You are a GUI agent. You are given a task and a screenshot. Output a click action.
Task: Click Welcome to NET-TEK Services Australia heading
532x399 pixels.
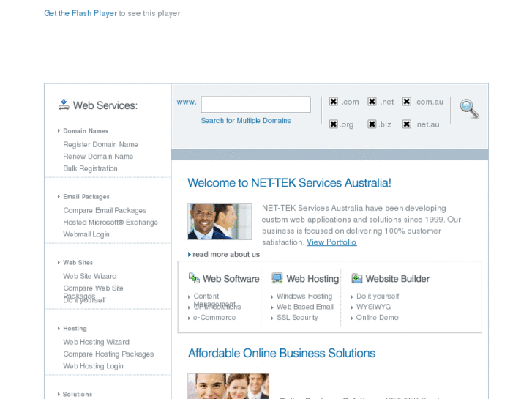(x=289, y=183)
